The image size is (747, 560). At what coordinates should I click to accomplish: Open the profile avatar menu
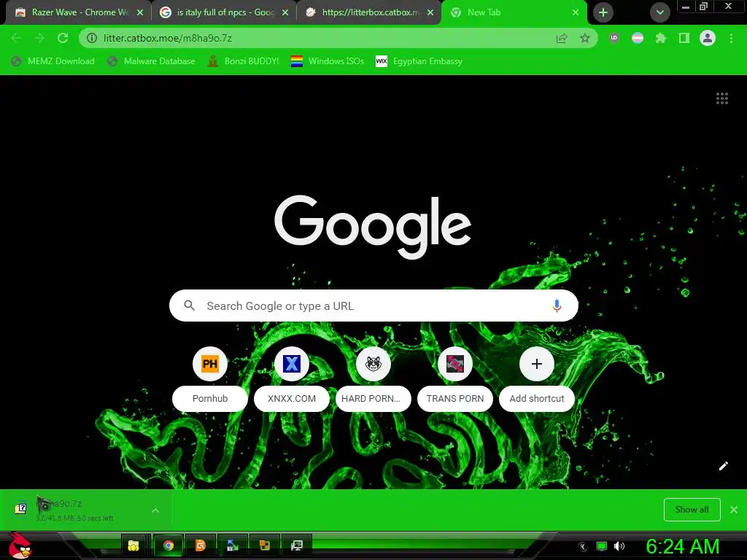pos(708,38)
